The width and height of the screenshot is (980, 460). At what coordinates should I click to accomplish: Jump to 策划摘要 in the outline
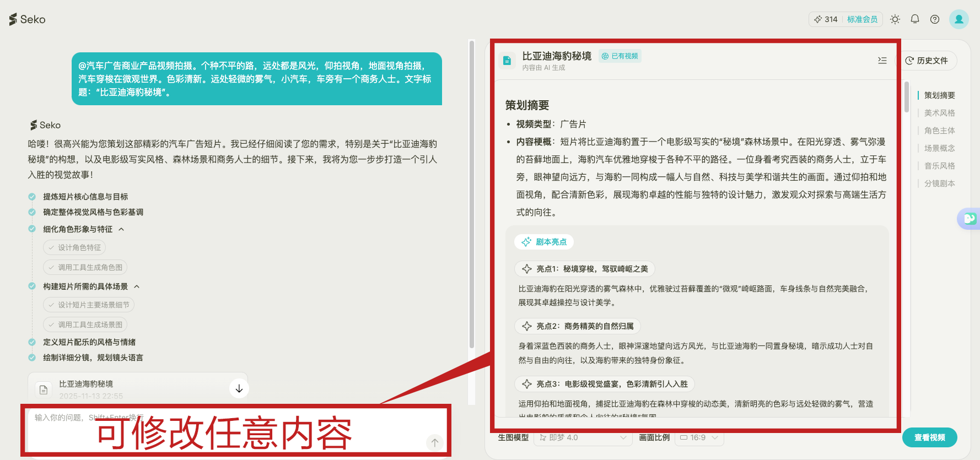(x=939, y=95)
